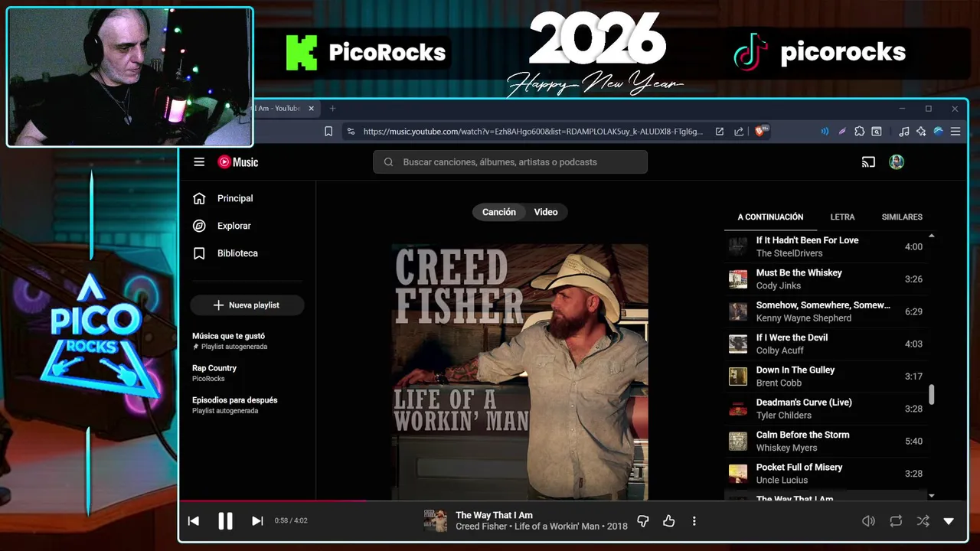Click the music note media control icon
980x551 pixels.
[904, 132]
